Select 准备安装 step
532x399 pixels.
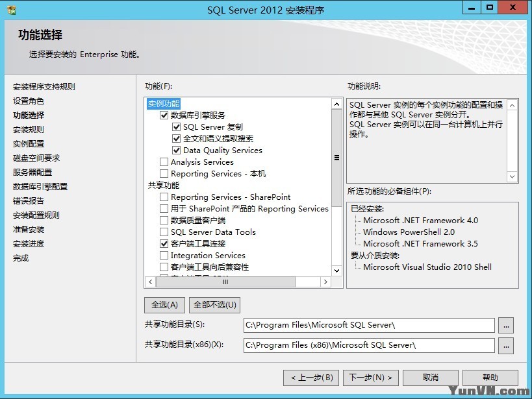click(x=29, y=230)
